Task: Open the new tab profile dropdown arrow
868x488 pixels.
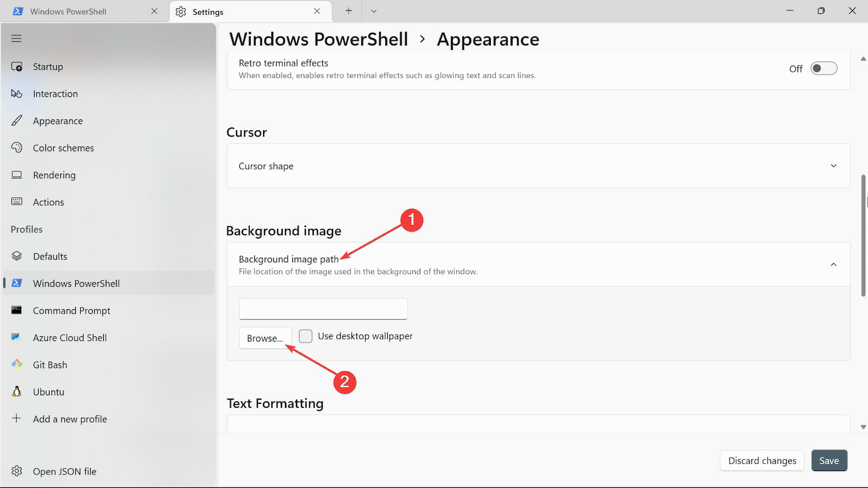Action: click(x=374, y=11)
